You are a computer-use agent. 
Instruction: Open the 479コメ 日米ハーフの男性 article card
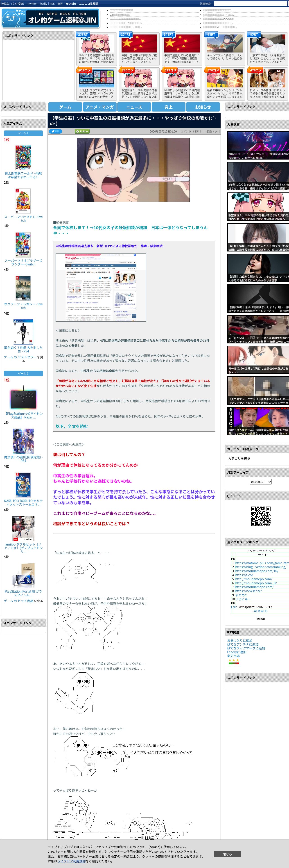[267, 84]
